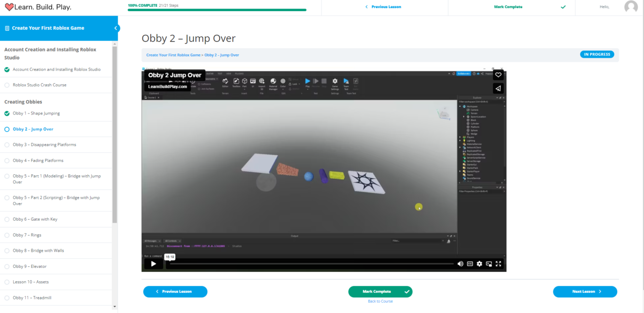This screenshot has width=644, height=313.
Task: Open Game Settings in the Studio toolbar
Action: click(x=335, y=82)
